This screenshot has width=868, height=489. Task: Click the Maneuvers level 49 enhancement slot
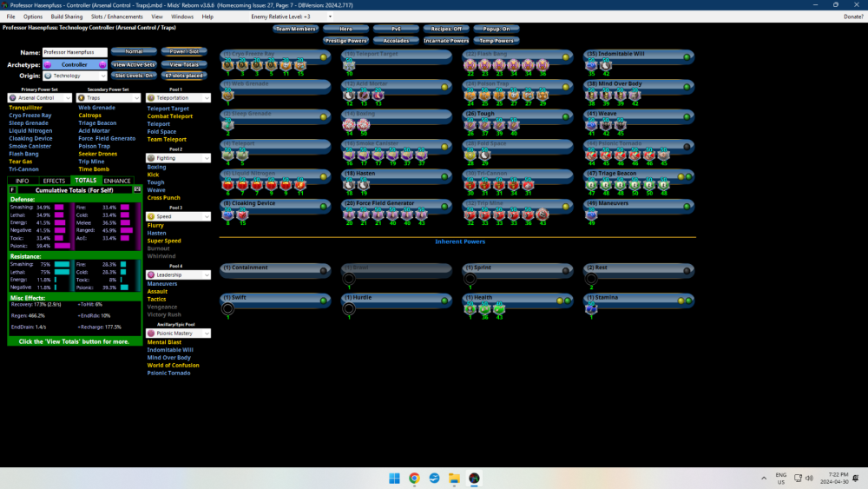coord(591,215)
